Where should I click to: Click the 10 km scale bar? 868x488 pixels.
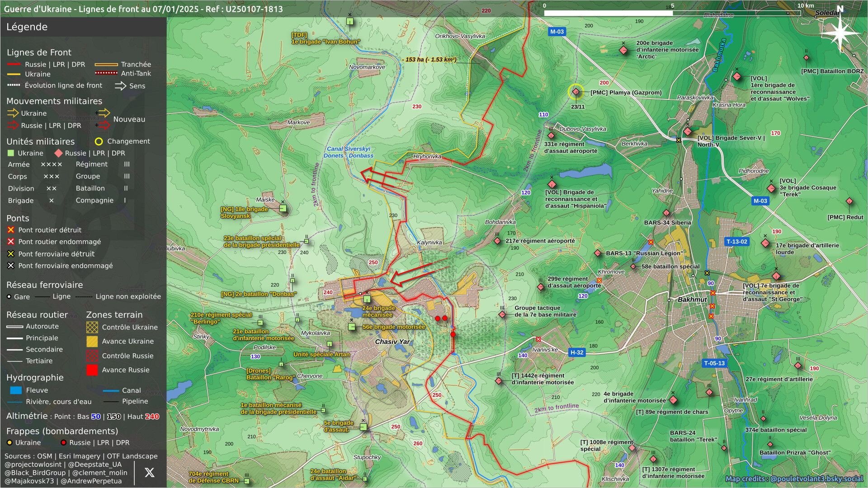(672, 13)
